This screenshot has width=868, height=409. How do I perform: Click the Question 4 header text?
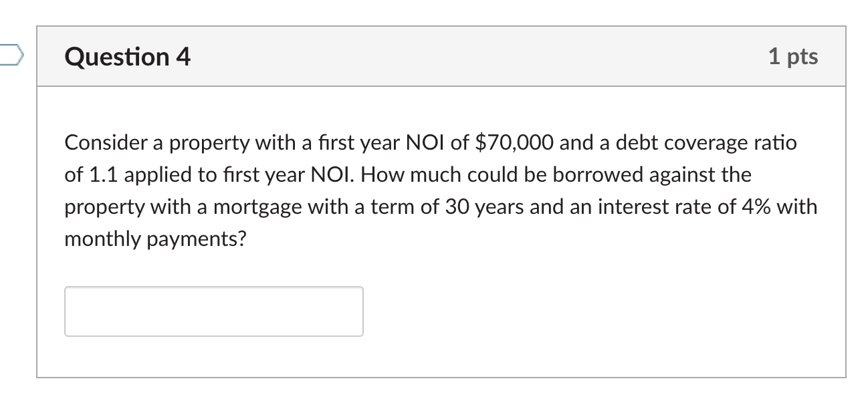click(126, 57)
